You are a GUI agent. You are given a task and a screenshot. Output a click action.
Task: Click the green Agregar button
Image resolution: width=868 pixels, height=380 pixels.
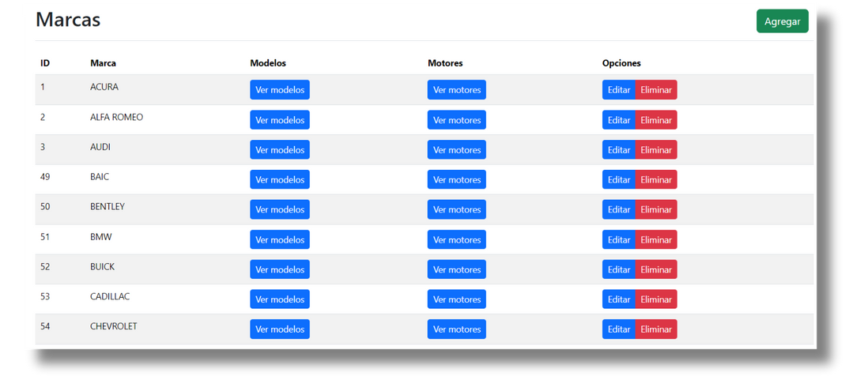click(782, 21)
